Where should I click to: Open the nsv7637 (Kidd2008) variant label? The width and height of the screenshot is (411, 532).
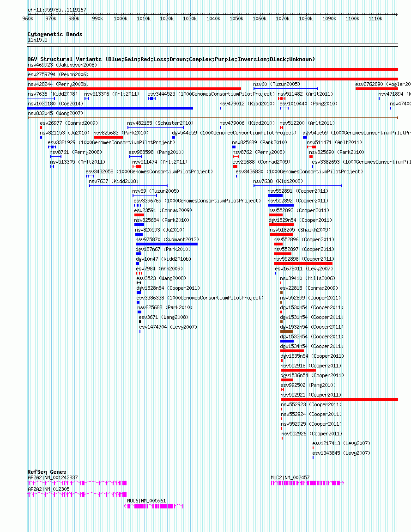pyautogui.click(x=114, y=182)
